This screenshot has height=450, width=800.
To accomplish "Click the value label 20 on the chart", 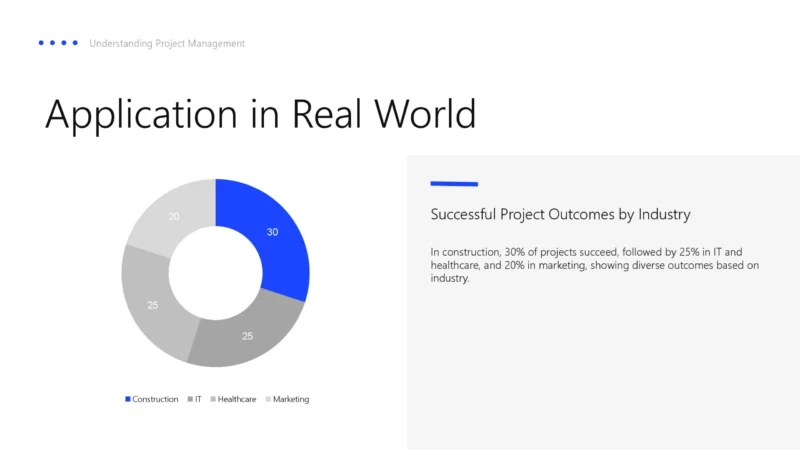I will [x=174, y=216].
